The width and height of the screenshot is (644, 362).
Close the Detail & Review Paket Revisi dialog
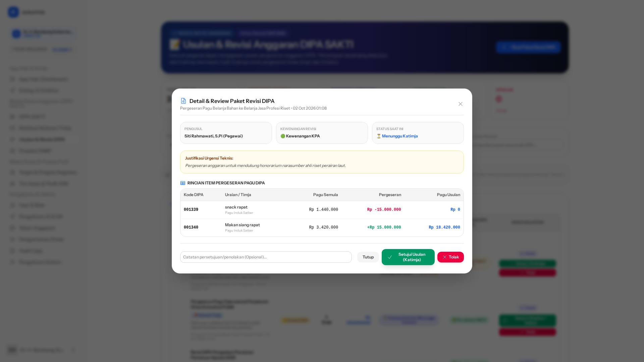coord(461,104)
